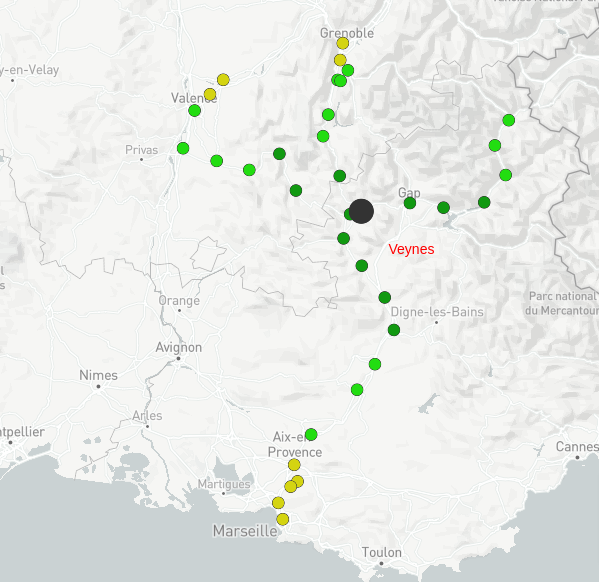Click the bright green marker nearest the Italian border
The height and width of the screenshot is (582, 599).
[x=508, y=120]
